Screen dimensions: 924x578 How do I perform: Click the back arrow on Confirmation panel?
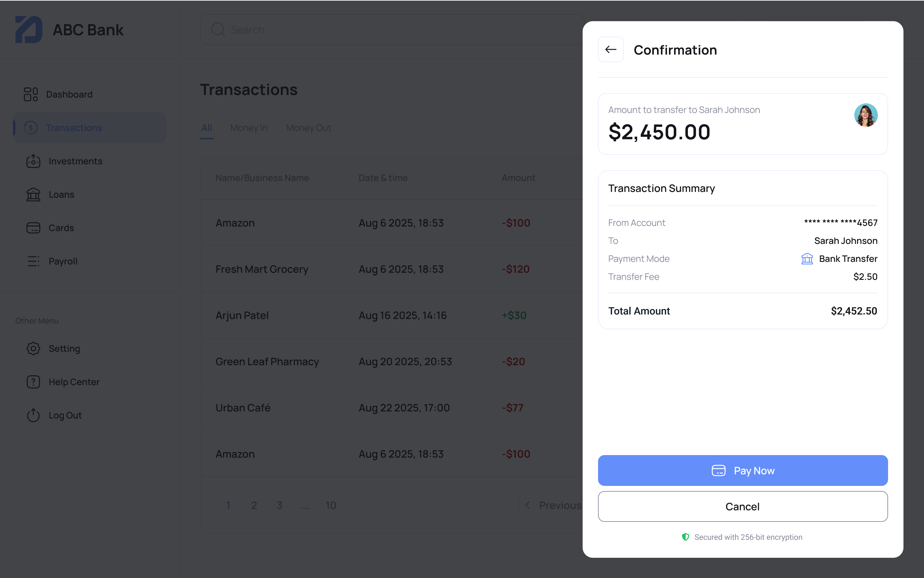click(x=610, y=49)
